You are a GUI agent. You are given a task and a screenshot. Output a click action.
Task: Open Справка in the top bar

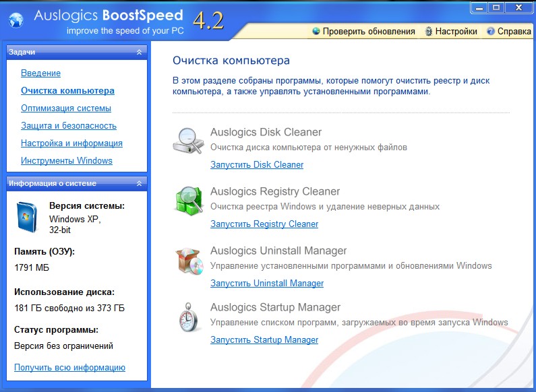click(x=514, y=32)
